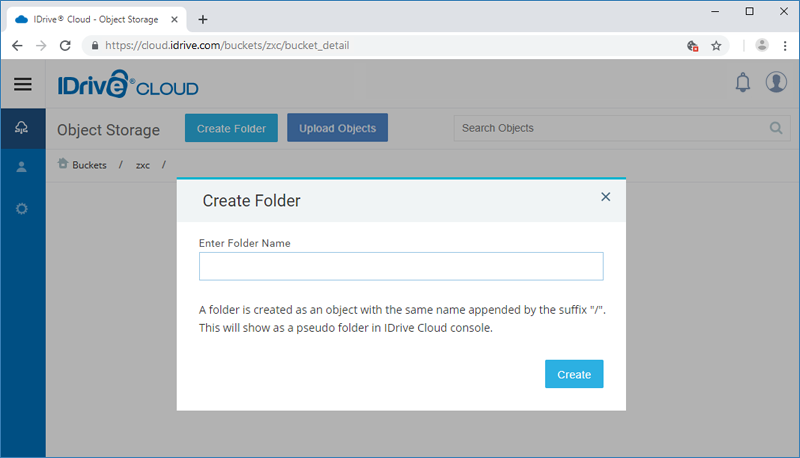Open the browser profile icon

click(762, 45)
